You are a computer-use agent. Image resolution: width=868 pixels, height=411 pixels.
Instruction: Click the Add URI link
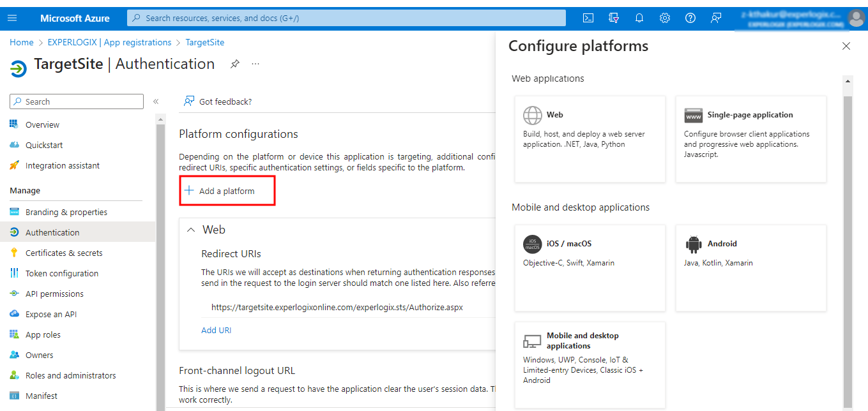point(217,330)
